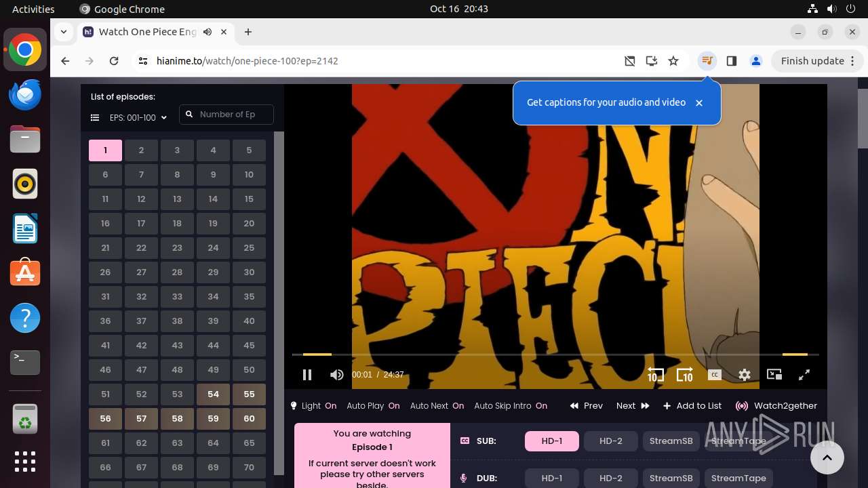Open the clock showing Oct 16 20:43
The width and height of the screenshot is (868, 488).
pyautogui.click(x=459, y=9)
